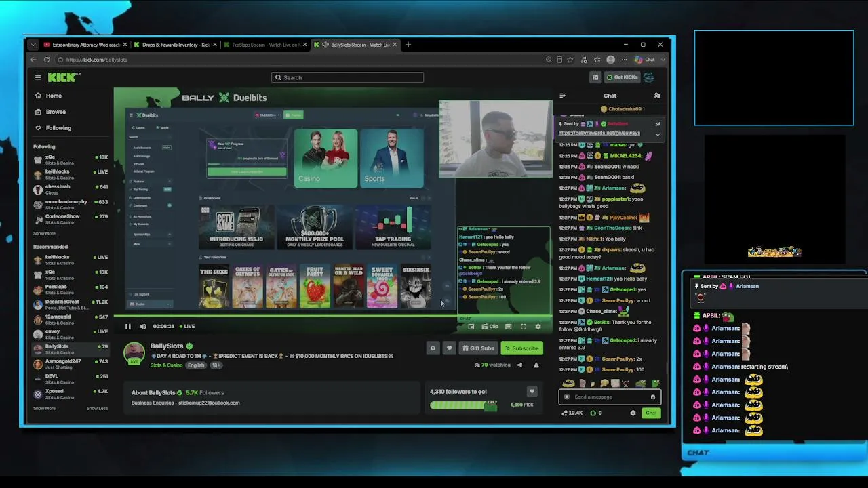868x488 pixels.
Task: Click the Kick search box
Action: (x=347, y=77)
